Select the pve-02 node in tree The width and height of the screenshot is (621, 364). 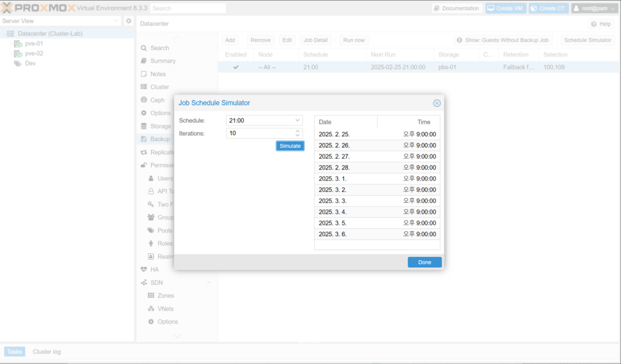[33, 53]
